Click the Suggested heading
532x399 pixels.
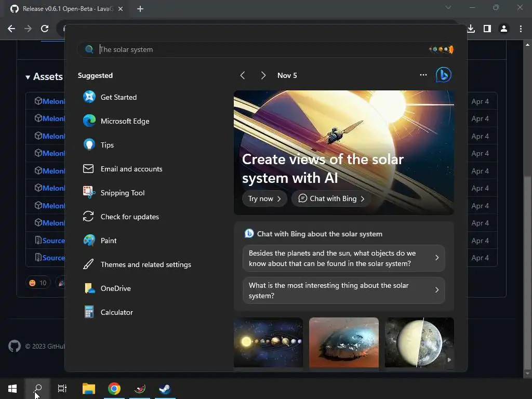tap(96, 75)
